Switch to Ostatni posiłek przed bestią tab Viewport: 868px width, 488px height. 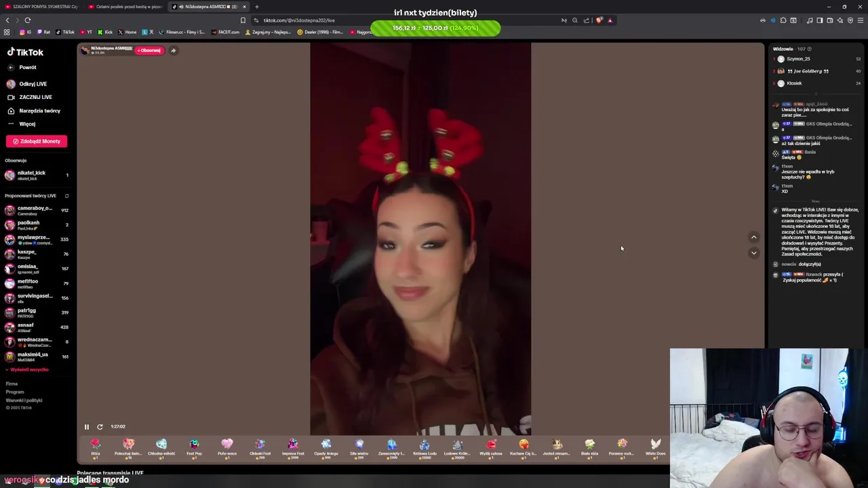point(125,7)
